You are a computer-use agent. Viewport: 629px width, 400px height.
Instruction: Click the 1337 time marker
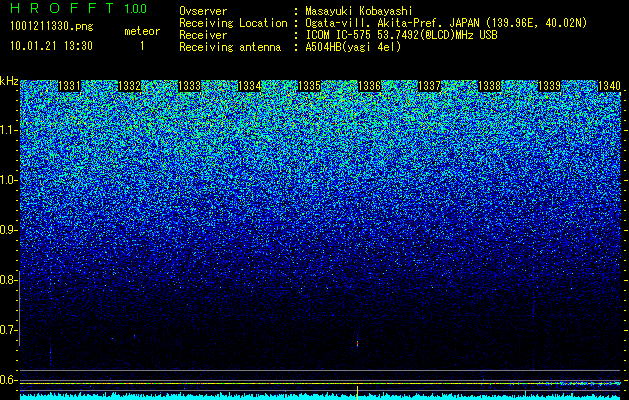(x=429, y=86)
